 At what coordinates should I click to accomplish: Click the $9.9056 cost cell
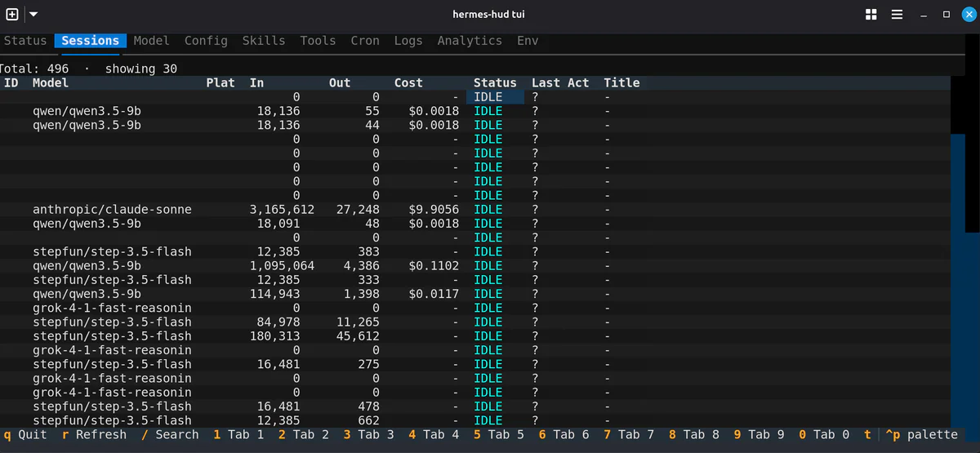(x=434, y=210)
